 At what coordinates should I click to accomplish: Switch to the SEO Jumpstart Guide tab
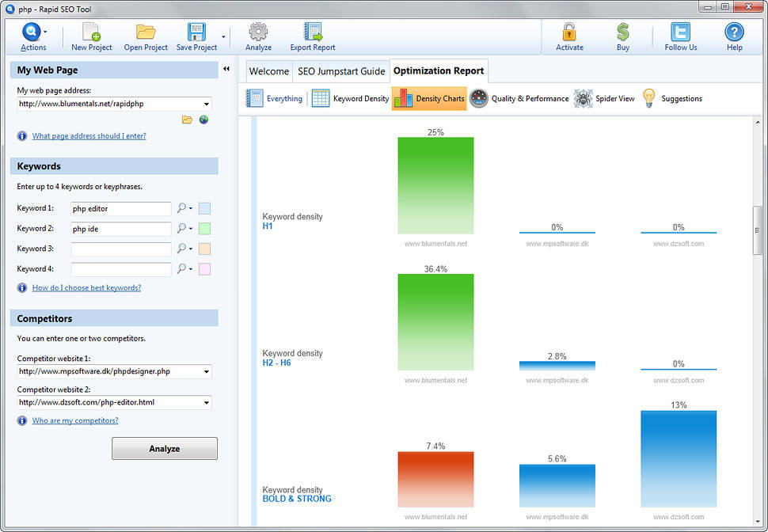(340, 71)
